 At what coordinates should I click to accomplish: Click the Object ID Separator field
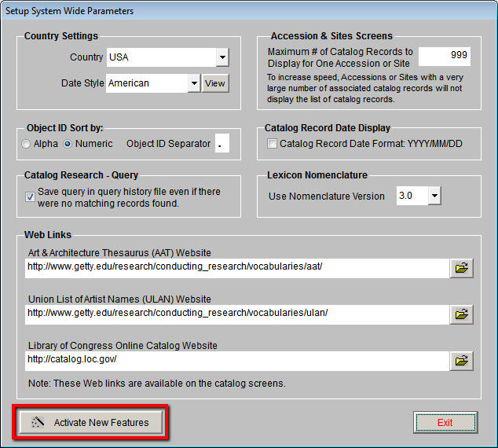[x=222, y=144]
